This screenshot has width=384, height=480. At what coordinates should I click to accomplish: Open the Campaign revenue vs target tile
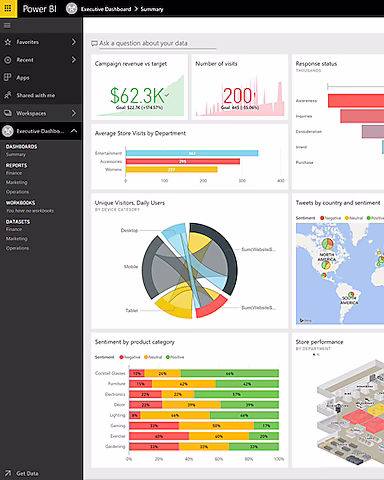(x=139, y=87)
